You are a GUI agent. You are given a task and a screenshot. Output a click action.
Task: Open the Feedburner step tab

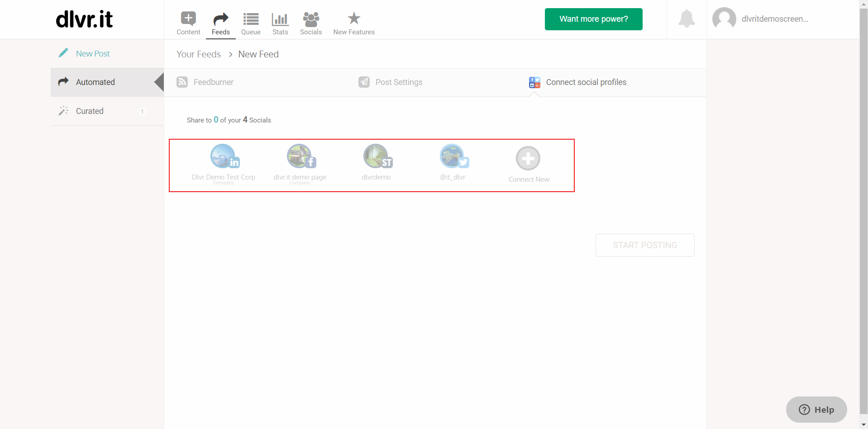(205, 82)
